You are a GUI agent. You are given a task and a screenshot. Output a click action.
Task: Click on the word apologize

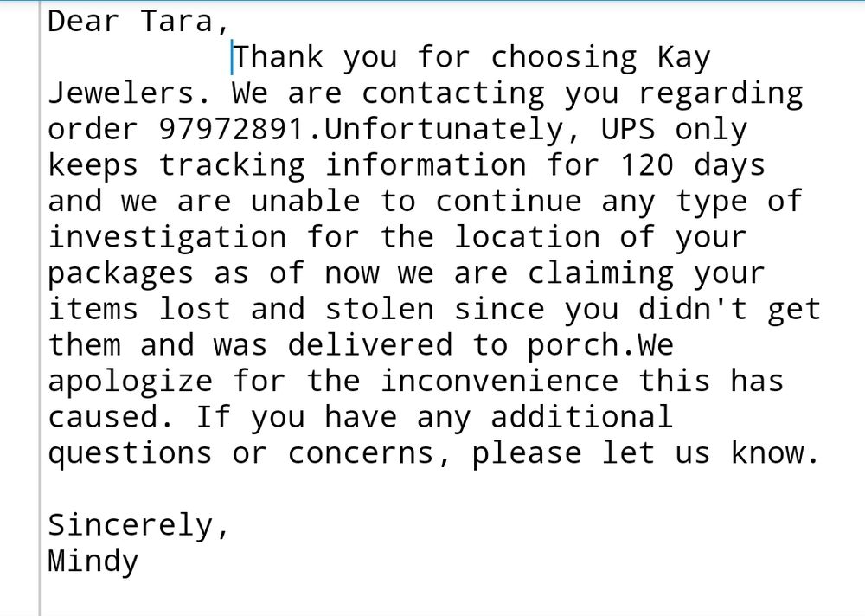[130, 382]
